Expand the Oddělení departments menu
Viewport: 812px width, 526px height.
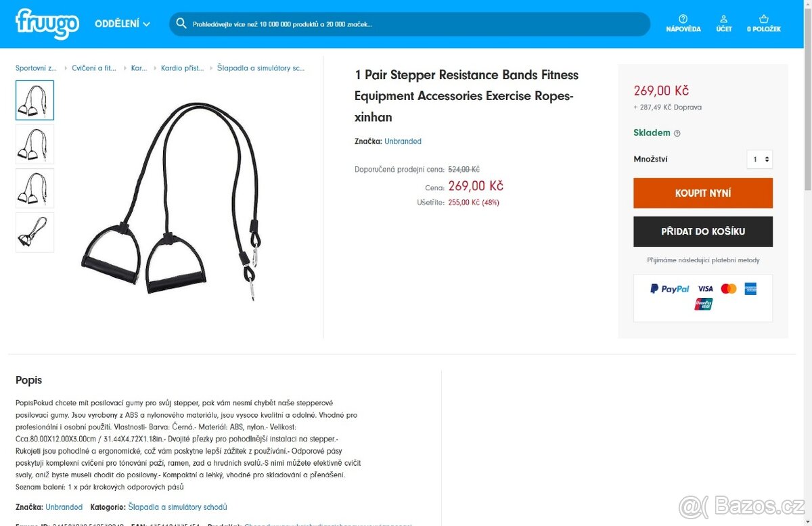point(122,24)
